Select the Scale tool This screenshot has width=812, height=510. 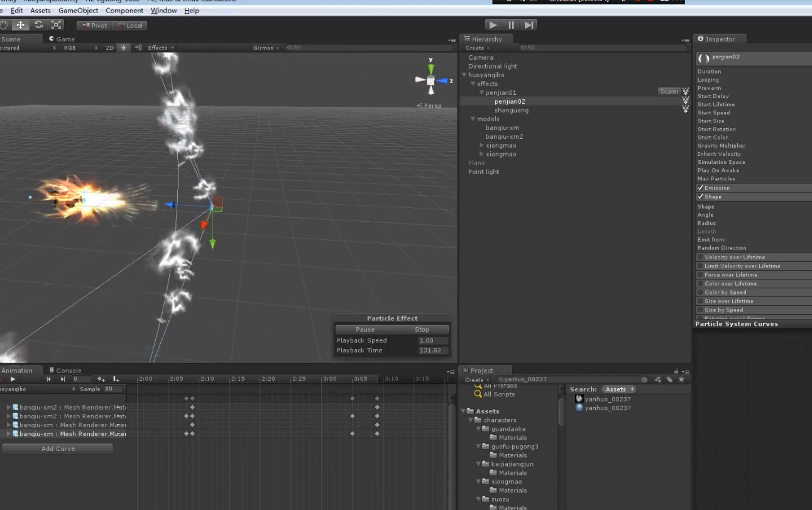pyautogui.click(x=56, y=25)
